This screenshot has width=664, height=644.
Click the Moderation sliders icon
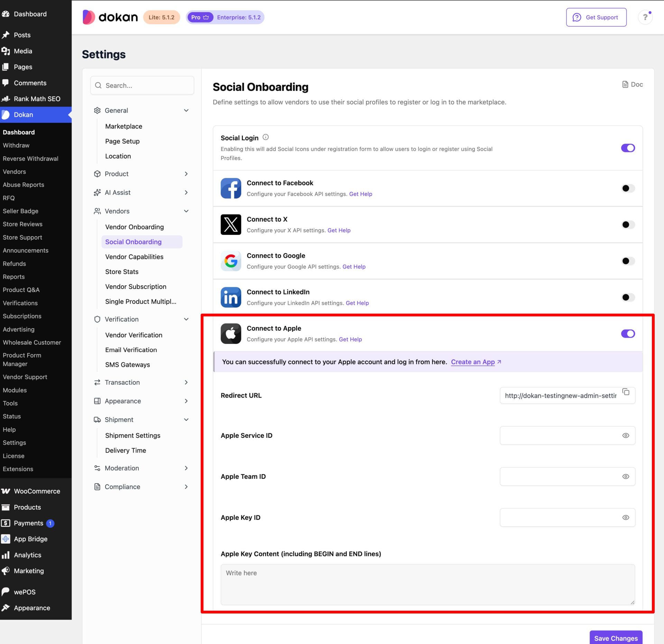tap(97, 468)
